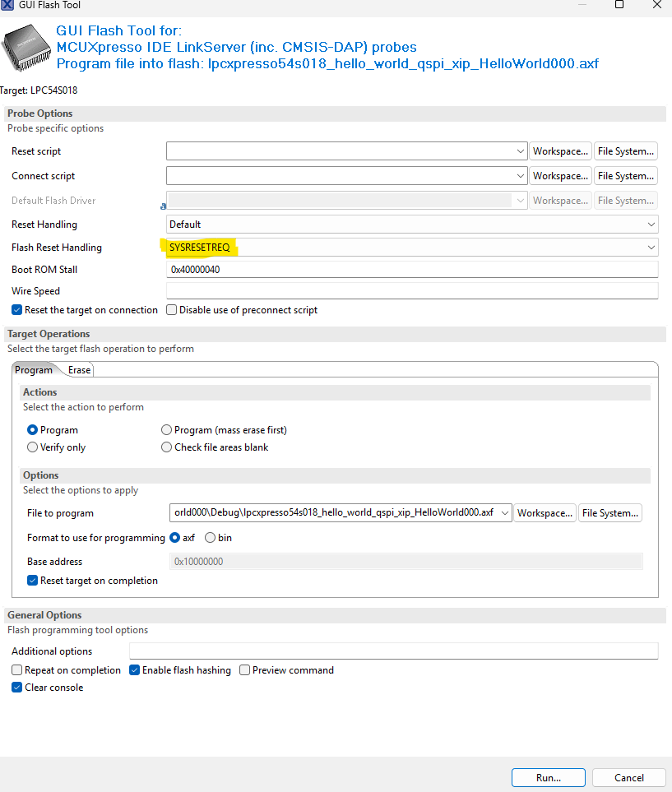Click the Boot ROM Stall field
The height and width of the screenshot is (792, 672).
(412, 270)
